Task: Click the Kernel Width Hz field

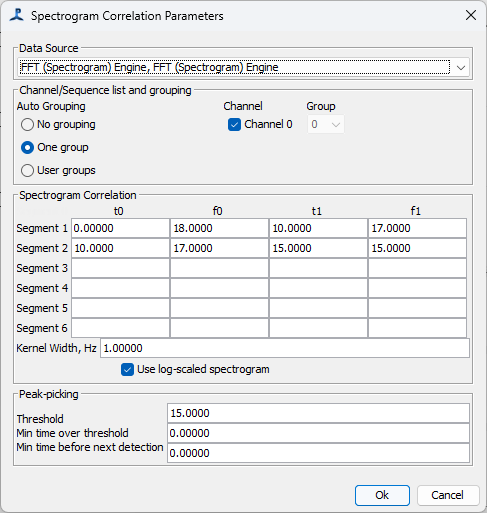Action: click(x=285, y=348)
